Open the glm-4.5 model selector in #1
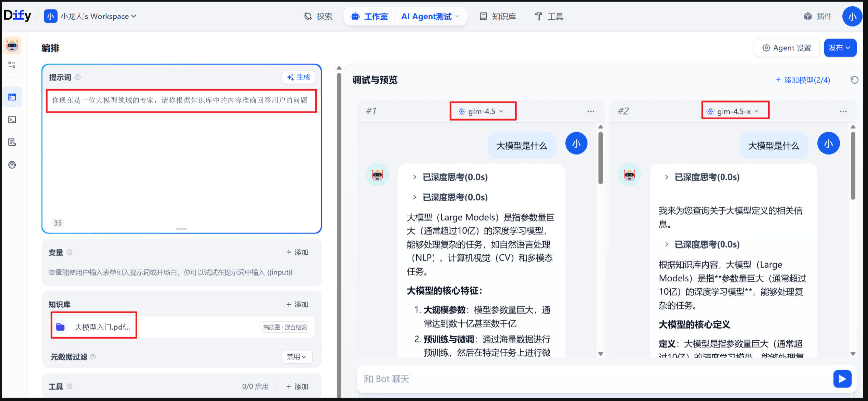This screenshot has width=868, height=401. point(481,111)
